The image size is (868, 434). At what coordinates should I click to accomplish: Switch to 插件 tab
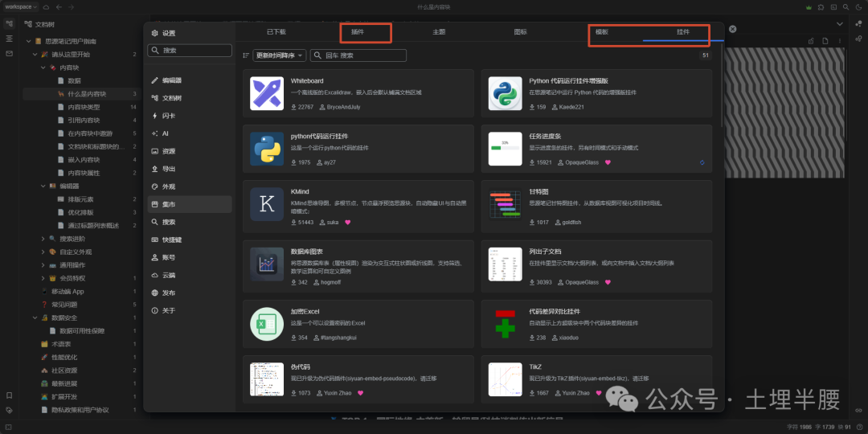tap(358, 32)
